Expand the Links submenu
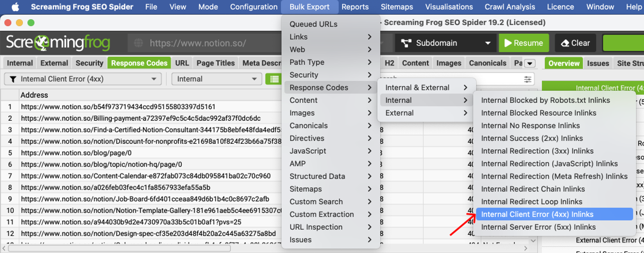This screenshot has height=253, width=644. (331, 37)
